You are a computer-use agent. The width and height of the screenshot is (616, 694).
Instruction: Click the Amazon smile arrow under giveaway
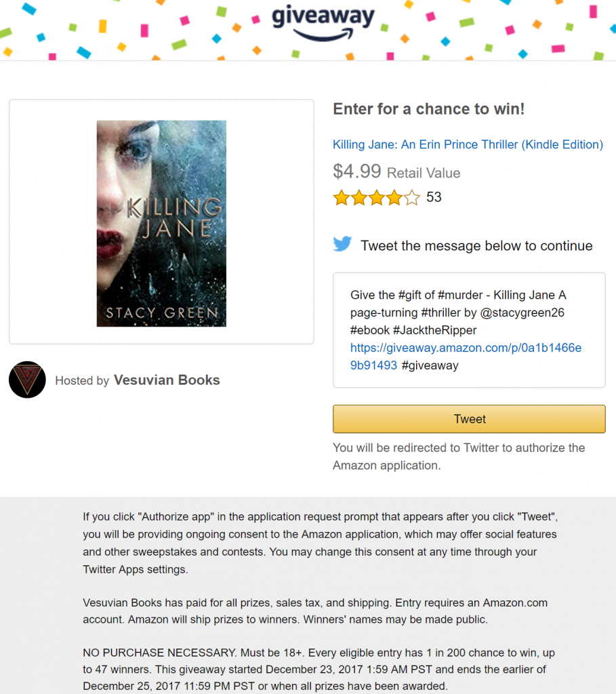pos(323,35)
